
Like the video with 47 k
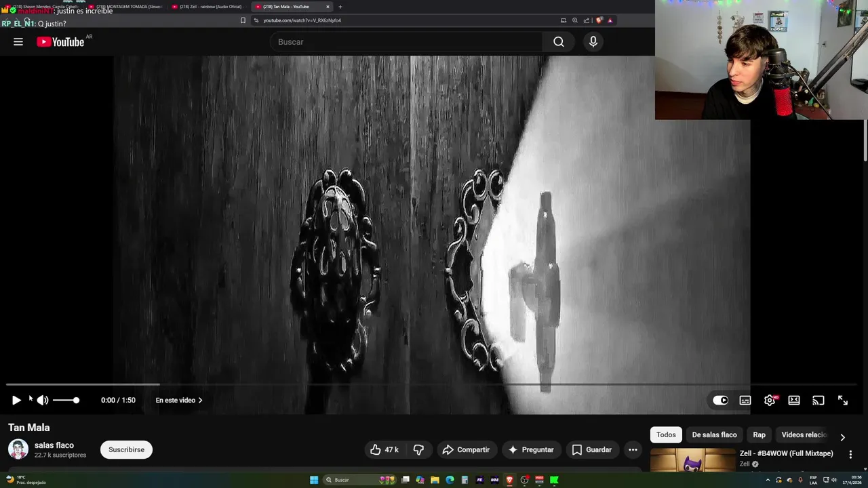tap(384, 449)
